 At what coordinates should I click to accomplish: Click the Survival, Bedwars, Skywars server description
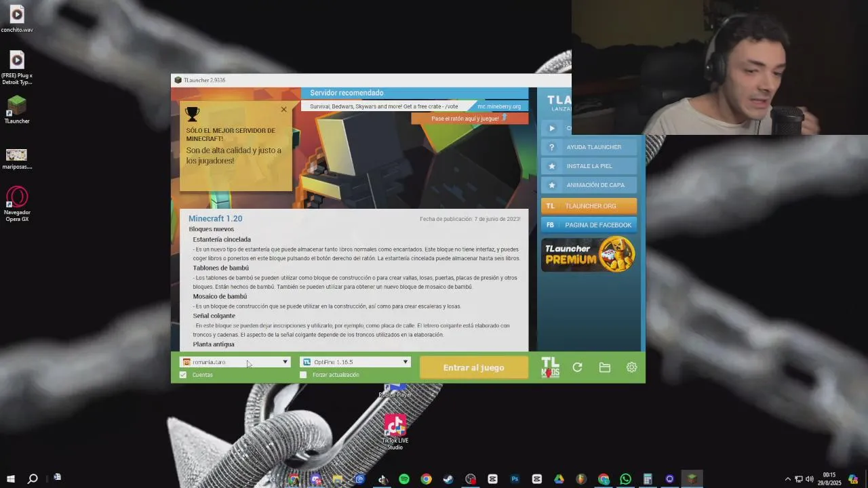[x=384, y=106]
